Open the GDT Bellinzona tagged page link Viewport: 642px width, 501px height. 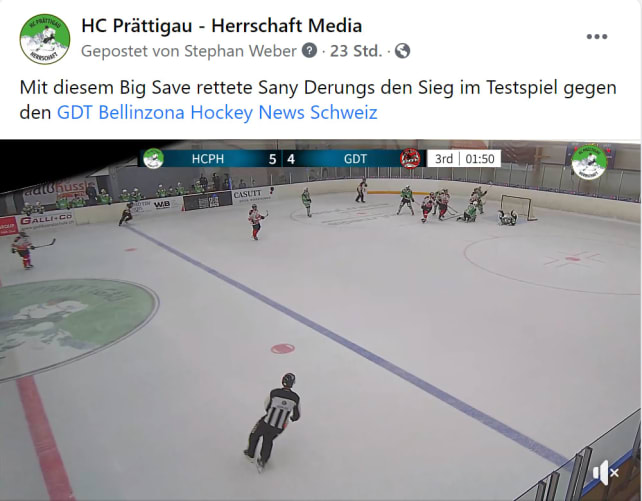point(121,113)
